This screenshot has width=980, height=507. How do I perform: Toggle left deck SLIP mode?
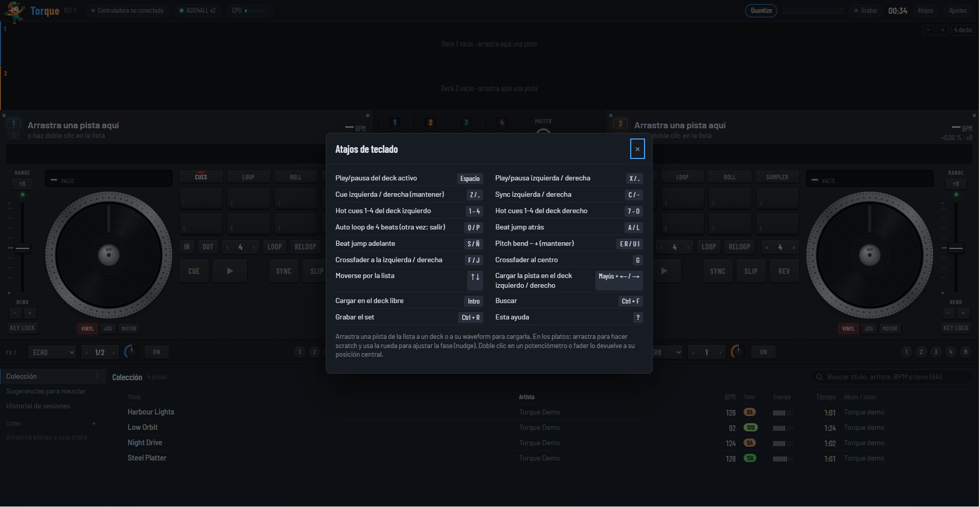(x=316, y=271)
